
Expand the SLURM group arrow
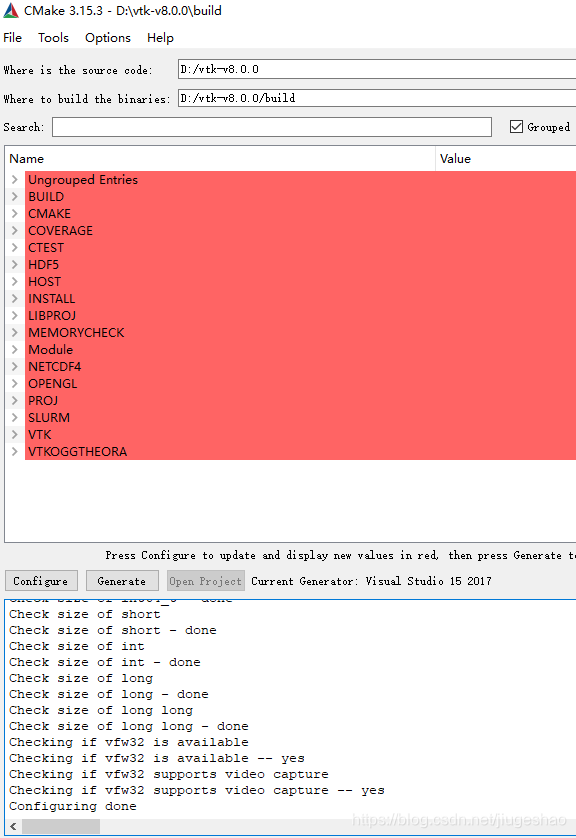[x=15, y=417]
